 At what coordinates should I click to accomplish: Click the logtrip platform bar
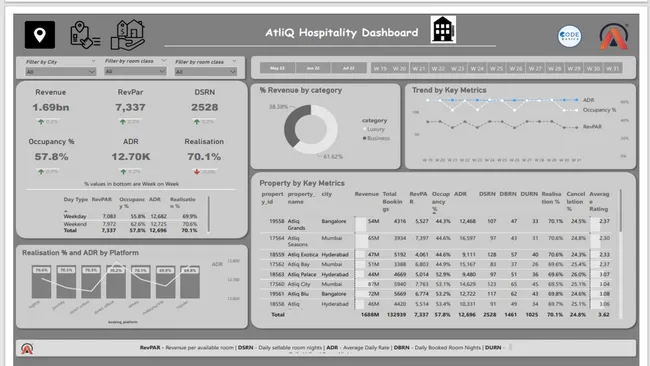pos(41,282)
